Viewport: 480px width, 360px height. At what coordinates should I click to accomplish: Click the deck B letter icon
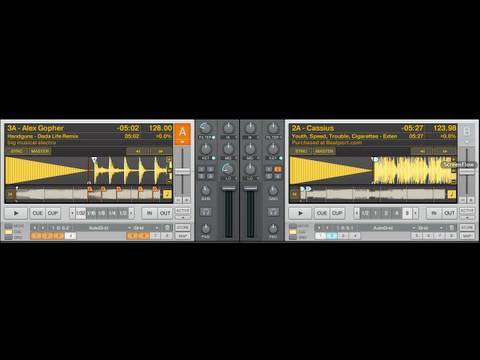pos(467,132)
